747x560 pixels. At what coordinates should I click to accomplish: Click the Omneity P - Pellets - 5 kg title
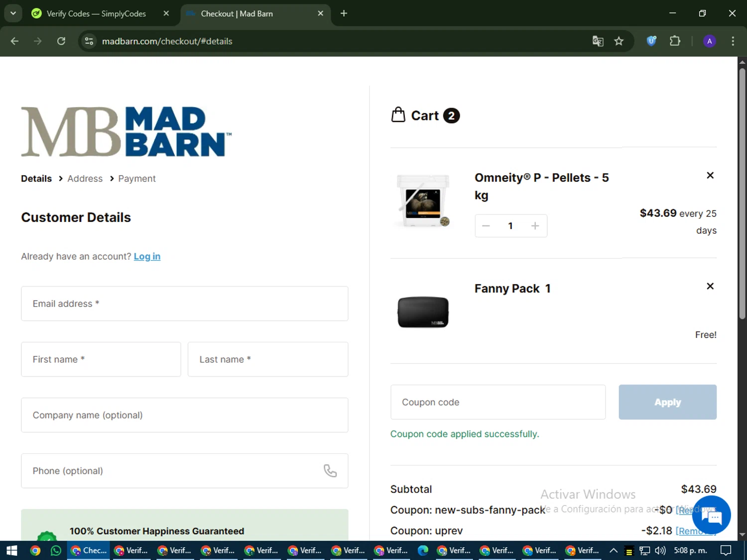(542, 186)
